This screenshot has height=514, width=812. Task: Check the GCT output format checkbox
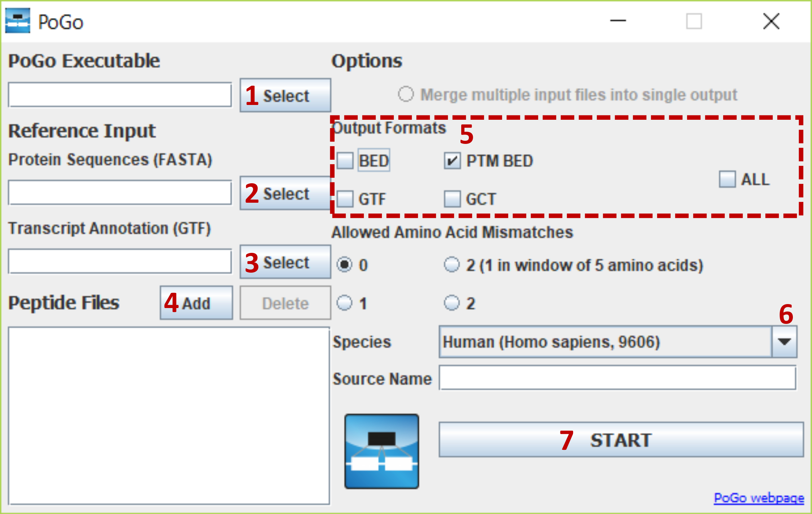click(452, 199)
